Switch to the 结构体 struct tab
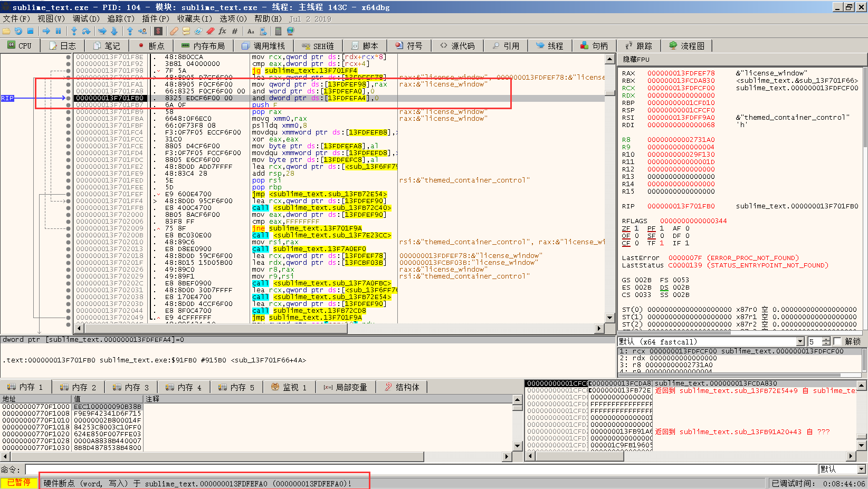868x489 pixels. click(402, 387)
